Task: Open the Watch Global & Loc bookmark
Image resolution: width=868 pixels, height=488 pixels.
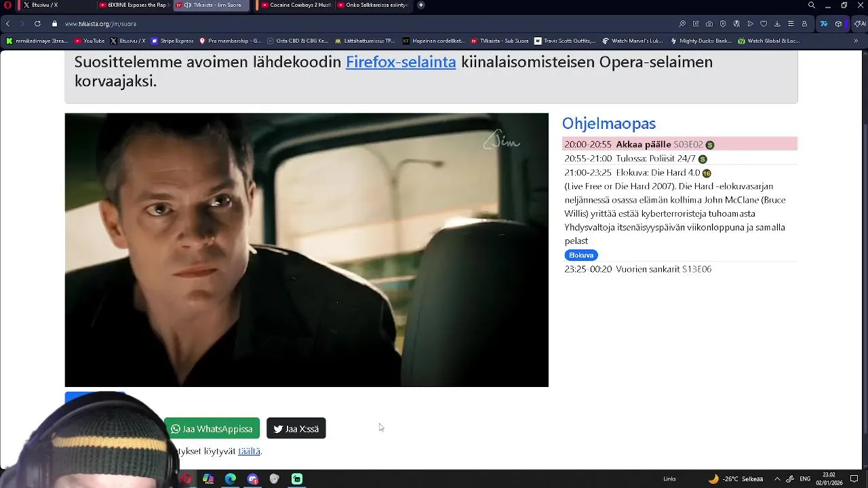Action: (768, 41)
